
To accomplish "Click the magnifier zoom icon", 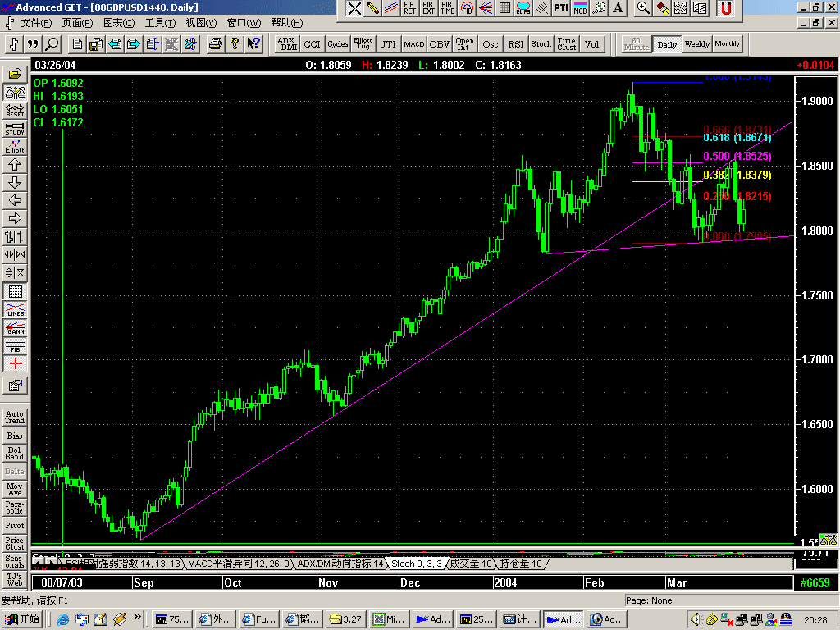I will click(x=643, y=8).
